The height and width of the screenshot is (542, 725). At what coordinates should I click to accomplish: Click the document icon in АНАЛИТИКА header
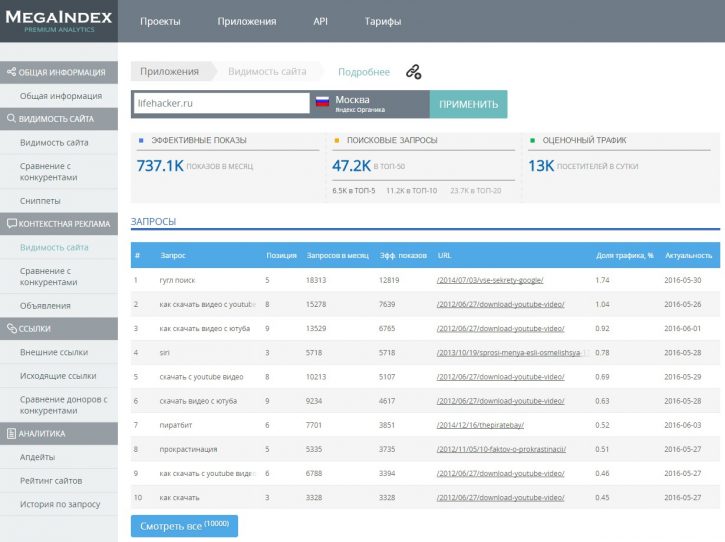pyautogui.click(x=12, y=433)
